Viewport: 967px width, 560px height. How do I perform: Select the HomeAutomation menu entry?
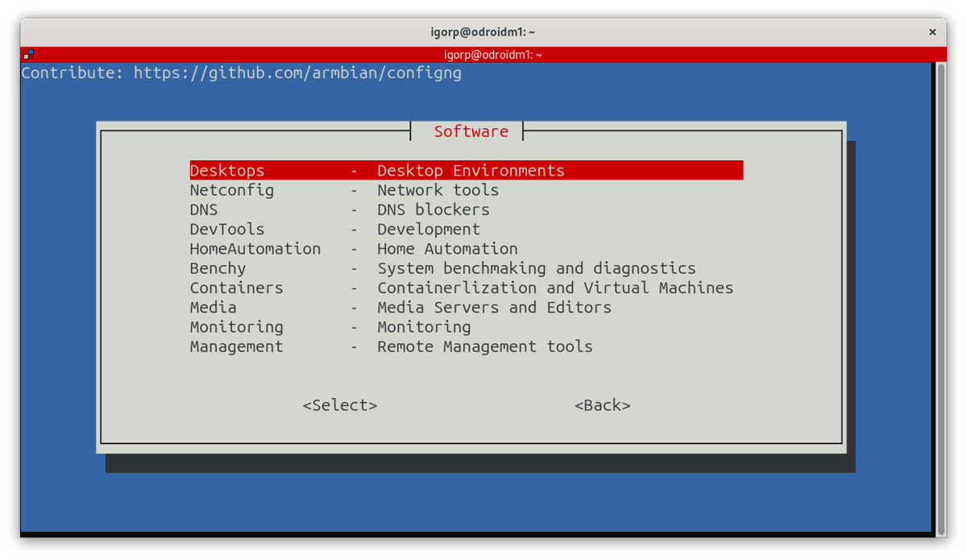255,248
